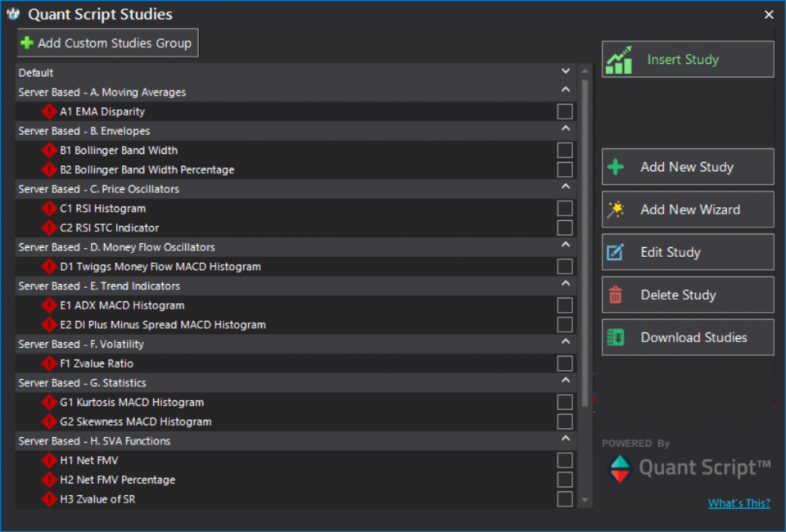786x532 pixels.
Task: Select the H2 Net FMV Percentage study
Action: pyautogui.click(x=118, y=480)
